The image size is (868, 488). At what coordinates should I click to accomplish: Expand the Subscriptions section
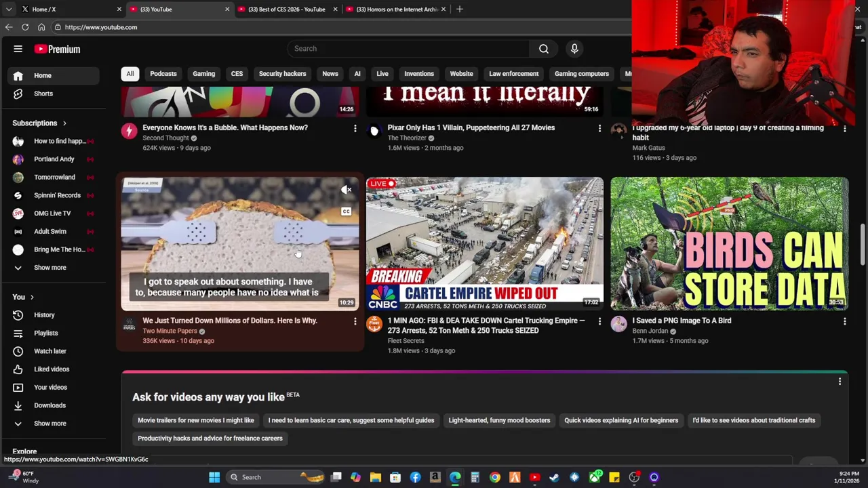point(39,123)
